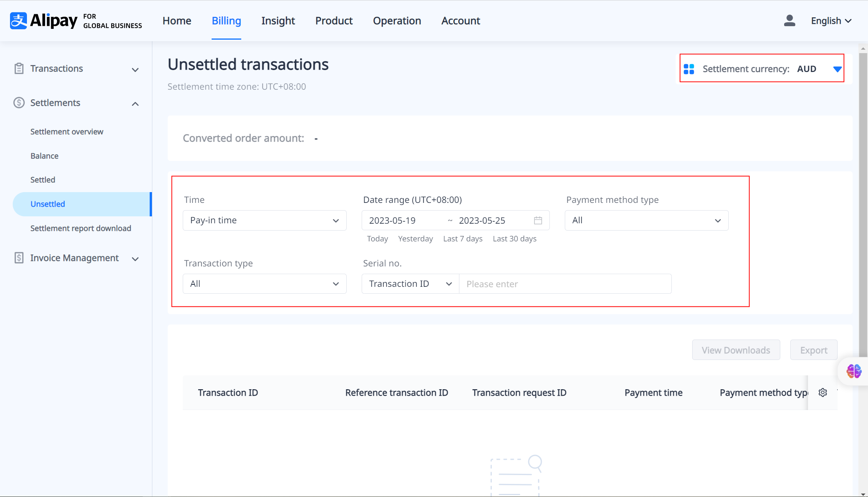868x497 pixels.
Task: Click the colorful brain assistant icon
Action: [854, 371]
